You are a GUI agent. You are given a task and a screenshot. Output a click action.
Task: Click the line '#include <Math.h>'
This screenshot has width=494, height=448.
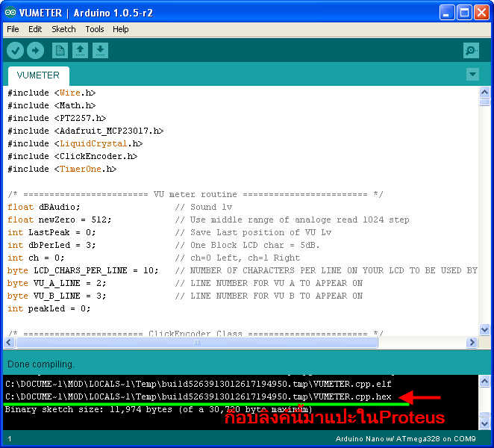51,105
